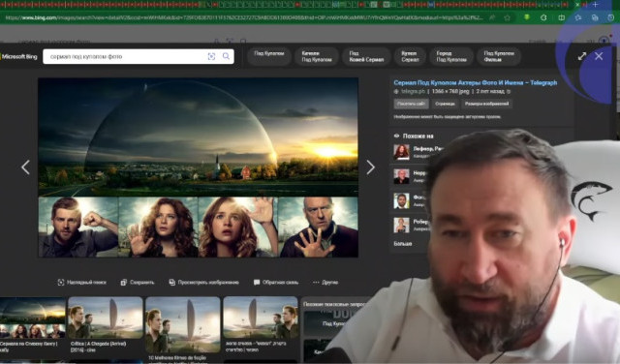Show the previous image with left arrow

click(x=25, y=167)
